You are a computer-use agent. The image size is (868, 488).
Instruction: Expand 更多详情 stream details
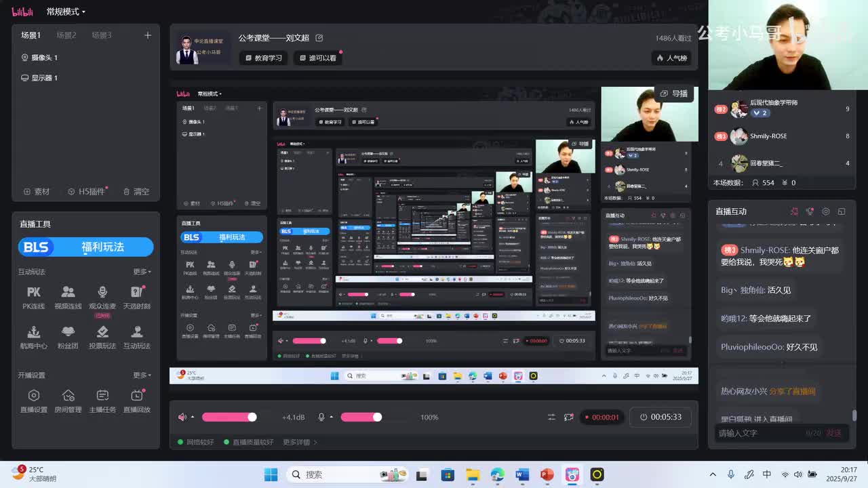300,442
